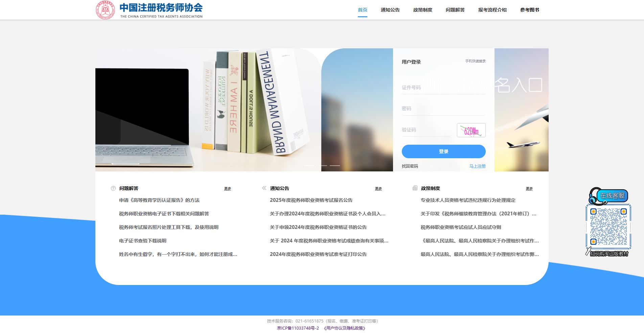Switch to the 通知公告 navigation tab

pyautogui.click(x=390, y=10)
